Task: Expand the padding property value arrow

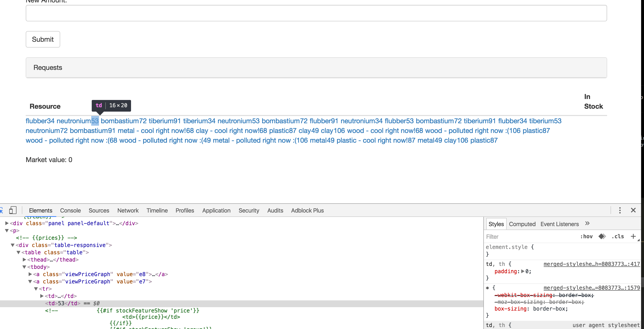Action: click(523, 271)
